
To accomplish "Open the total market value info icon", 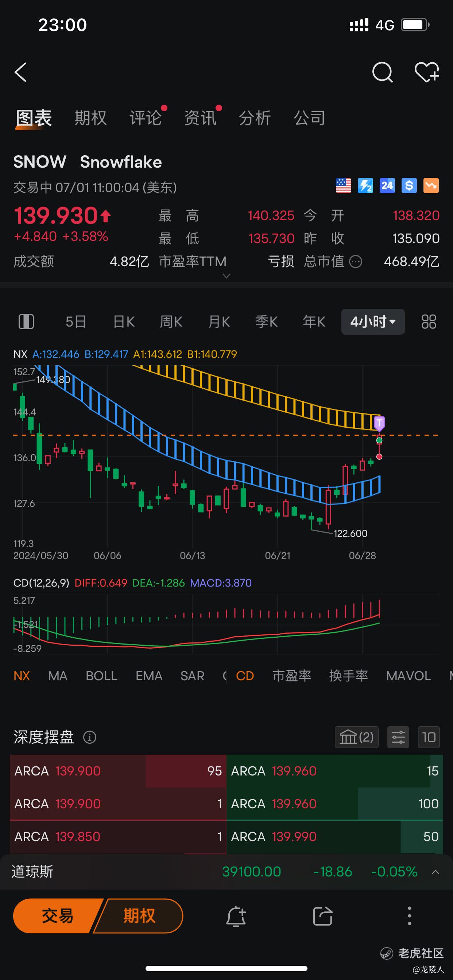I will tap(356, 262).
